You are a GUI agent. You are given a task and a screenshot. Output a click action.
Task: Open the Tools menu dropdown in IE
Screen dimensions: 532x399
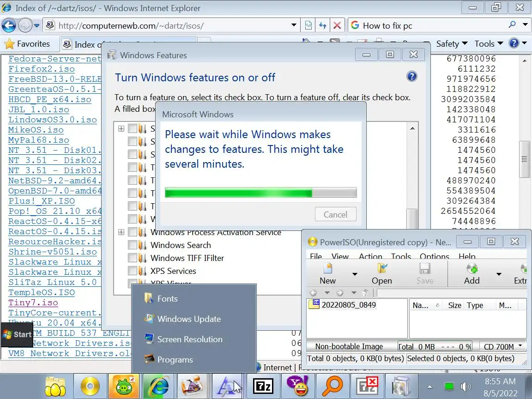[489, 43]
